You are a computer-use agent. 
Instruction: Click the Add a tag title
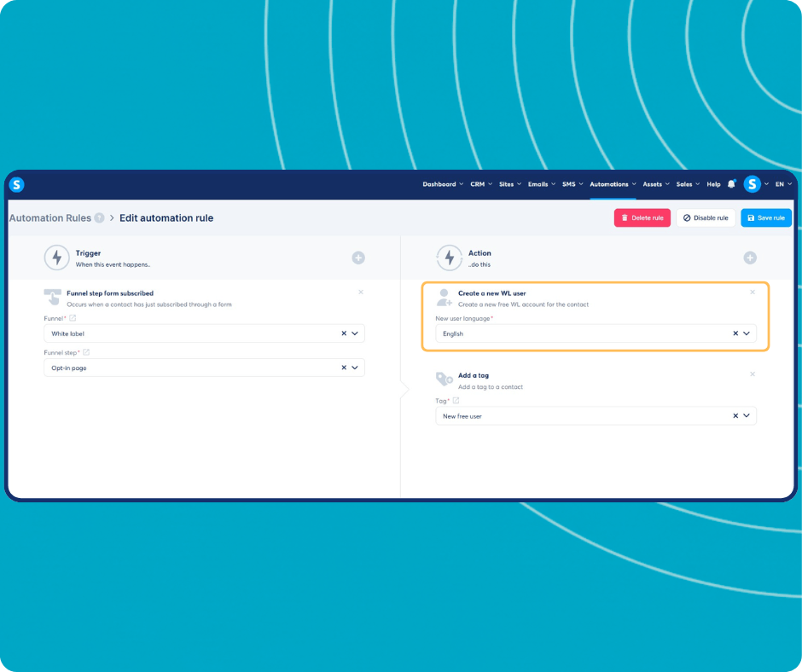pyautogui.click(x=474, y=375)
